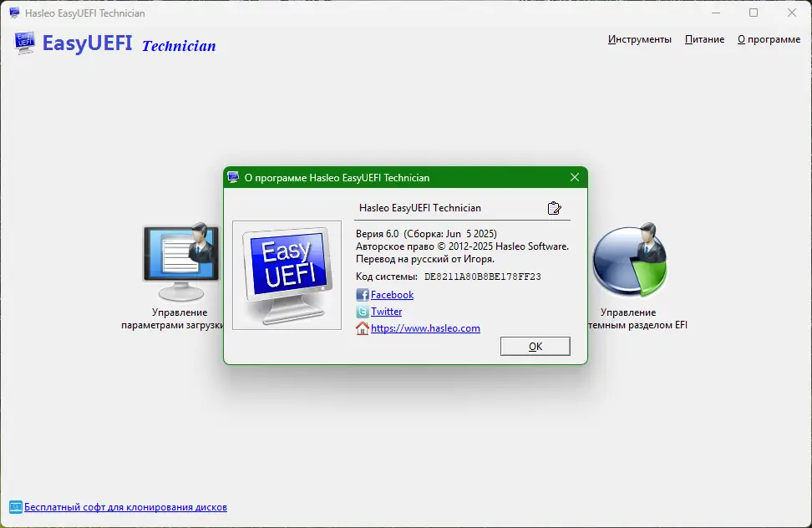Open the Питание menu

click(704, 39)
